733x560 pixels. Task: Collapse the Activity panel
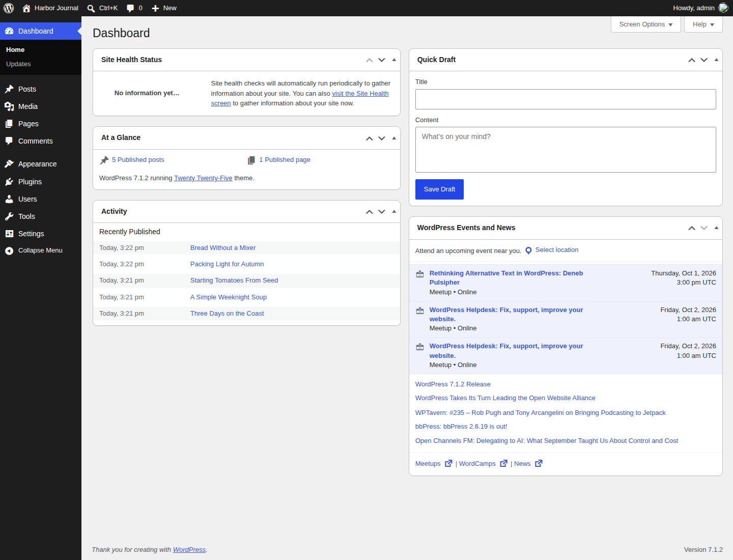(x=394, y=212)
